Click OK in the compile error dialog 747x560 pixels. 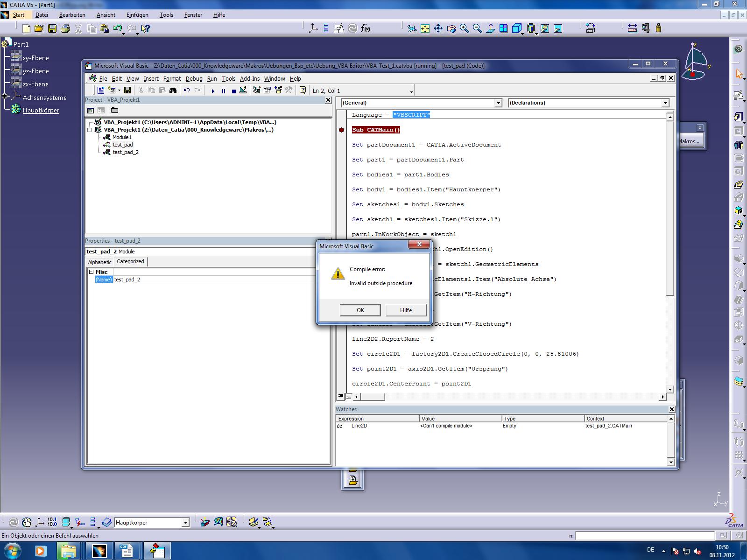360,310
